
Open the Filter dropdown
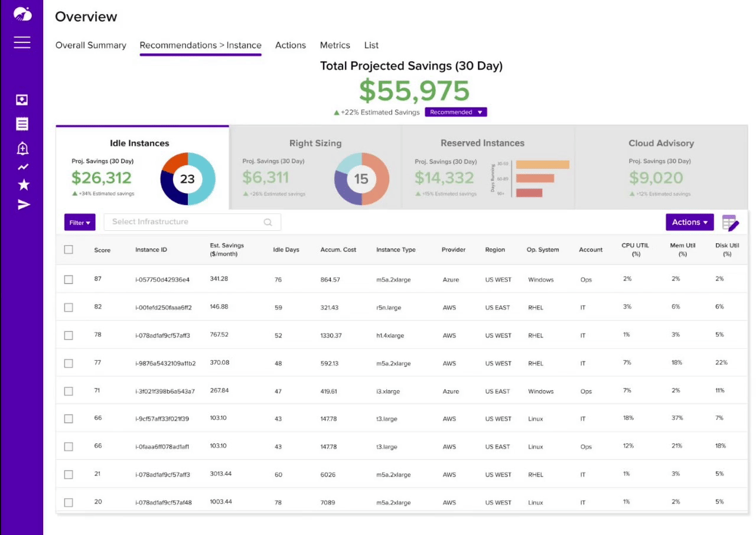click(80, 223)
